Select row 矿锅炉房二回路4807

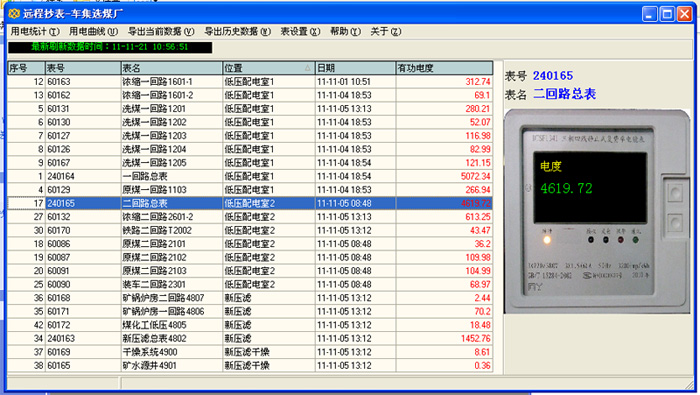(x=250, y=298)
